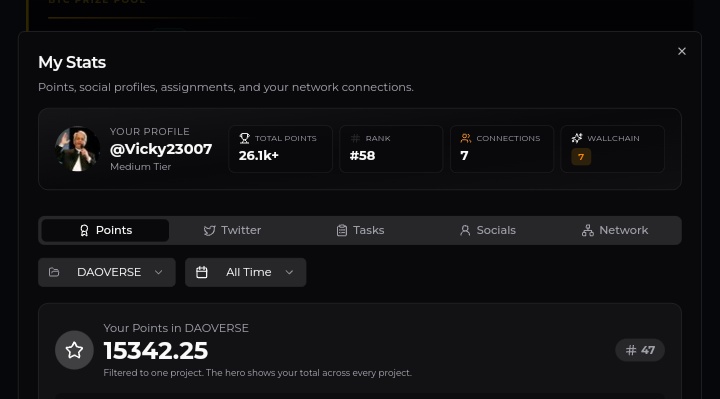This screenshot has width=720, height=399.
Task: Click the @Vicky23007 username
Action: tap(161, 149)
